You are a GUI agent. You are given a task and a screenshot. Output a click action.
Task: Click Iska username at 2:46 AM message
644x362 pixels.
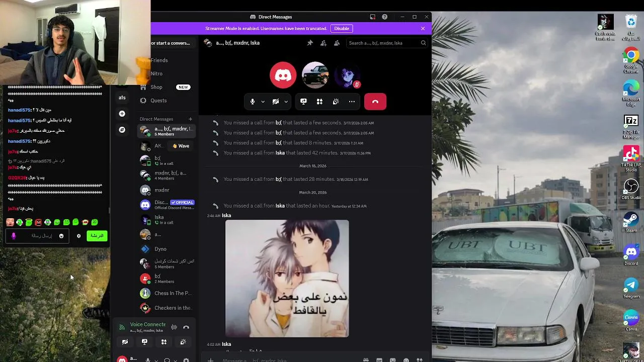pos(226,216)
